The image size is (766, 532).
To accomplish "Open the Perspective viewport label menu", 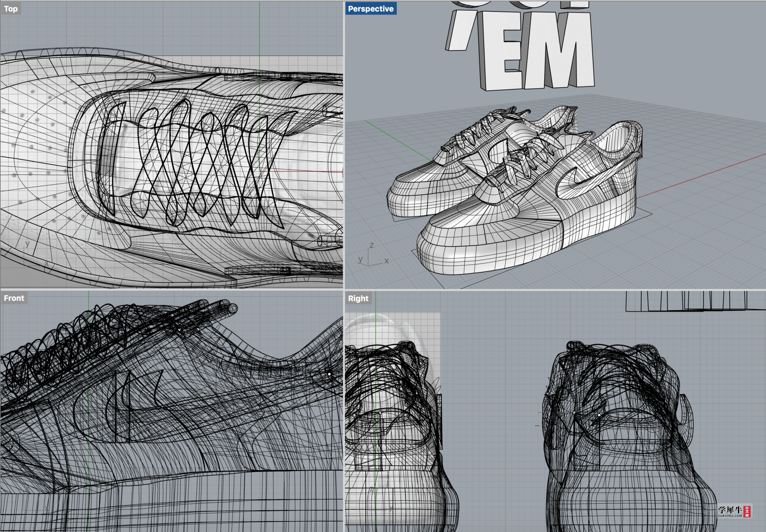I will pyautogui.click(x=371, y=8).
